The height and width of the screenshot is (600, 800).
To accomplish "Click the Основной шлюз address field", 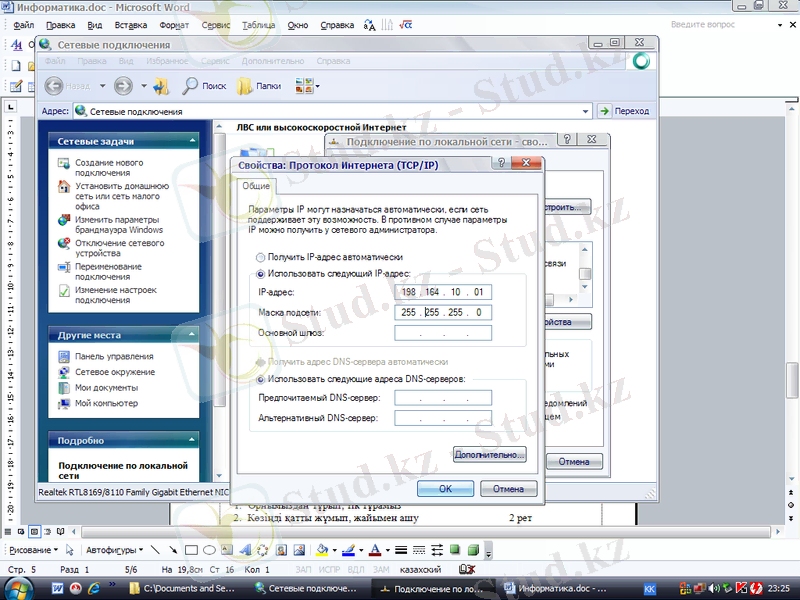I will click(443, 333).
